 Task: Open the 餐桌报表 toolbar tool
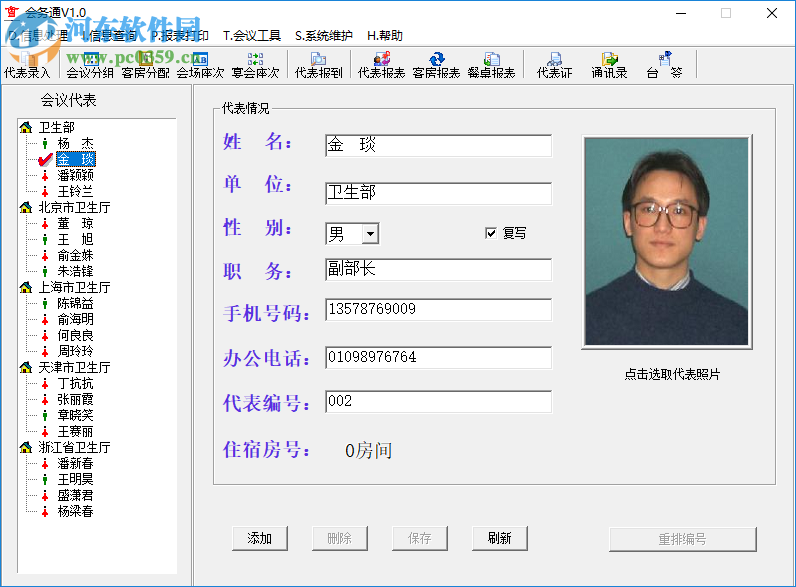491,65
